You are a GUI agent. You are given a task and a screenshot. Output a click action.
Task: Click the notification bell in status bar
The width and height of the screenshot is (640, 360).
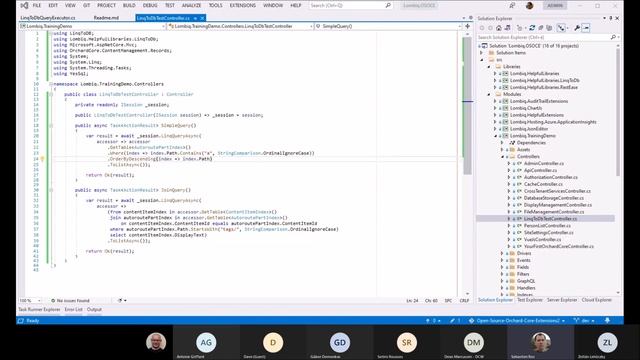pos(607,320)
